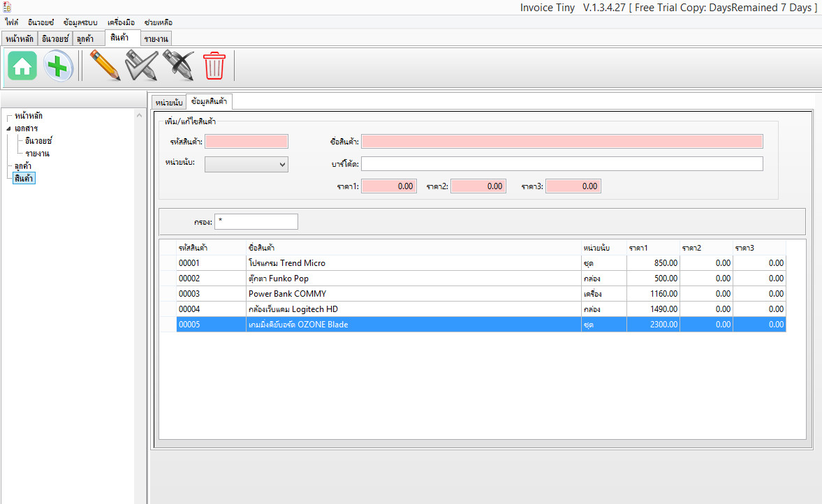Switch to the รายงาน top tab
Viewport: 822px width, 504px height.
click(156, 39)
